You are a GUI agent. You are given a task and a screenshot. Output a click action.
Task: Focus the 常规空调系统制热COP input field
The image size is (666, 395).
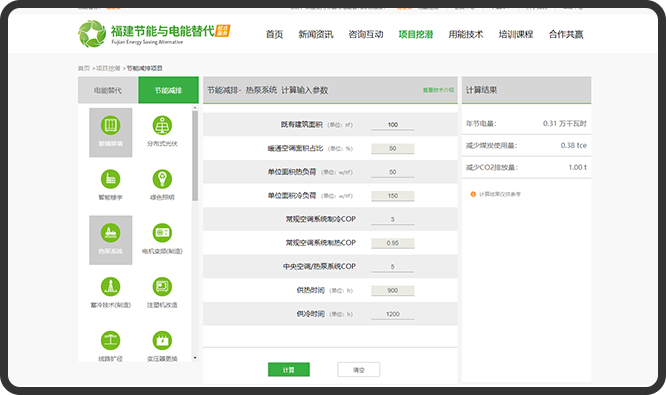tap(393, 243)
